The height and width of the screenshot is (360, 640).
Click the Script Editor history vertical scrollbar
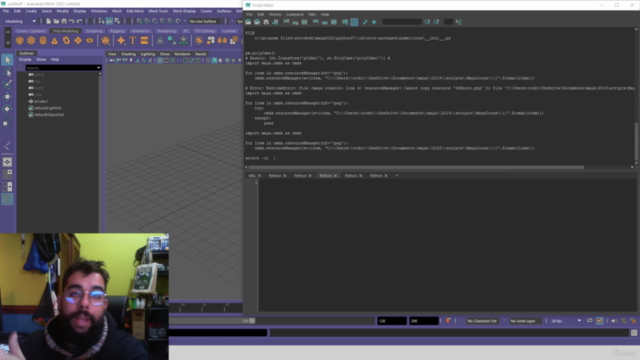(636, 141)
